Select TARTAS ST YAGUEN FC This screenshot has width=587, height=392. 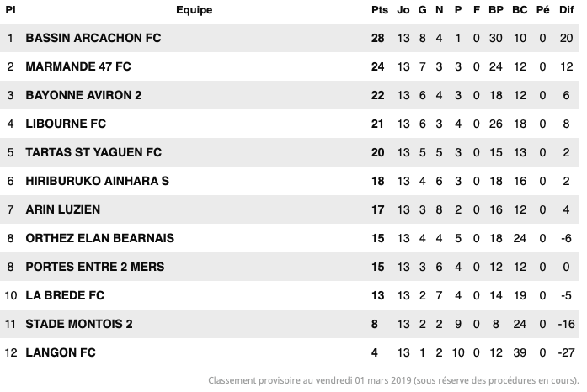93,152
